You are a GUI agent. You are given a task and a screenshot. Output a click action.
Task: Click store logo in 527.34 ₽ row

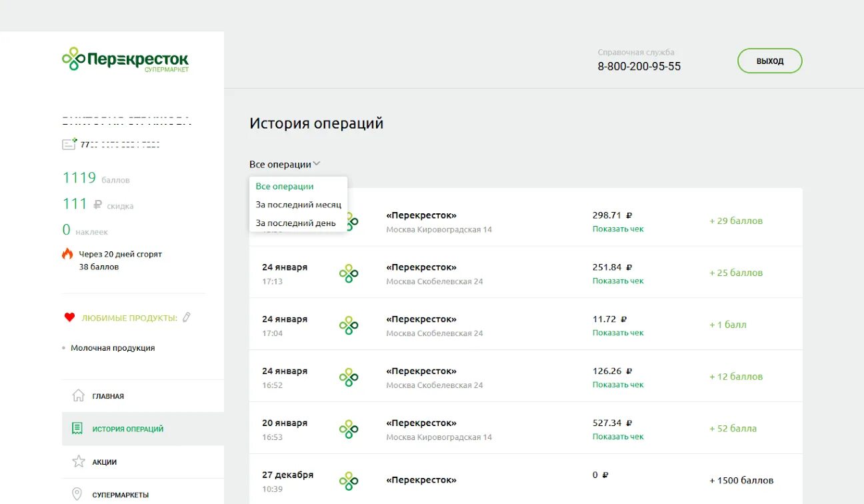349,429
